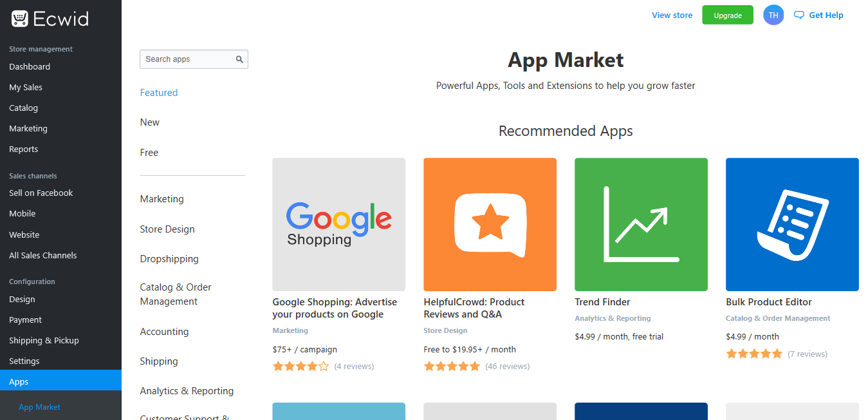Open the HelpfulCrowd star review icon

click(490, 224)
